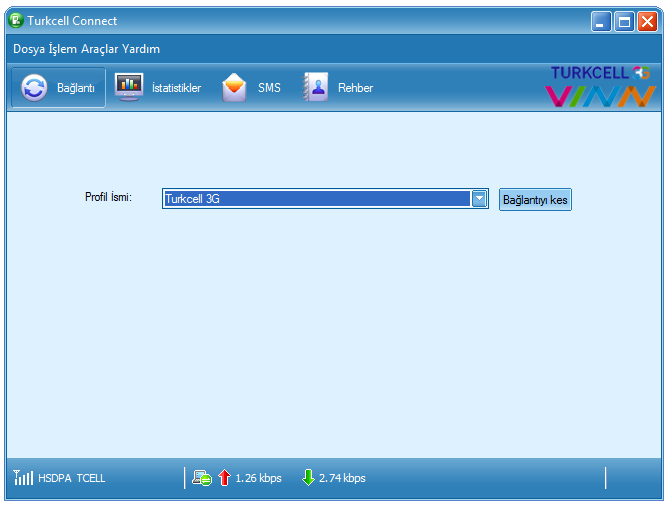Click the Turkcell Connect title bar app icon
669x507 pixels.
pos(16,20)
